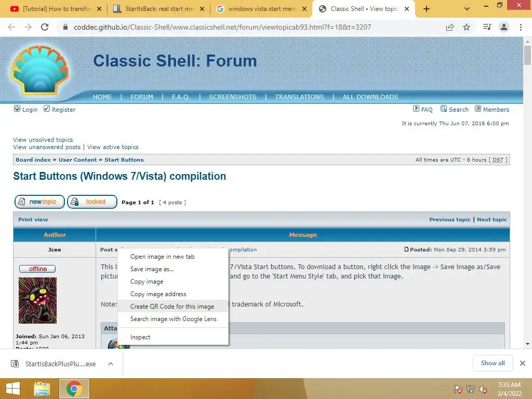
Task: Open Chrome profile avatar
Action: (x=504, y=27)
